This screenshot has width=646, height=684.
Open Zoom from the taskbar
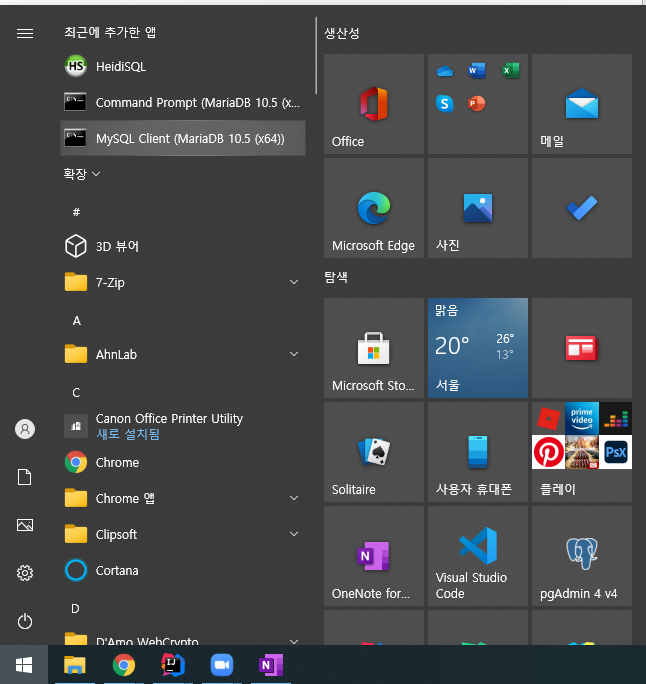222,665
